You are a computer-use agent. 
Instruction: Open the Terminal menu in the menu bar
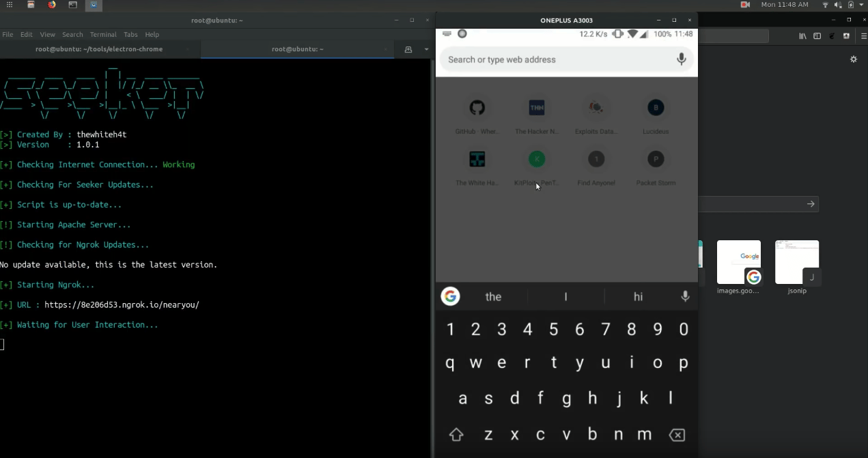point(103,34)
